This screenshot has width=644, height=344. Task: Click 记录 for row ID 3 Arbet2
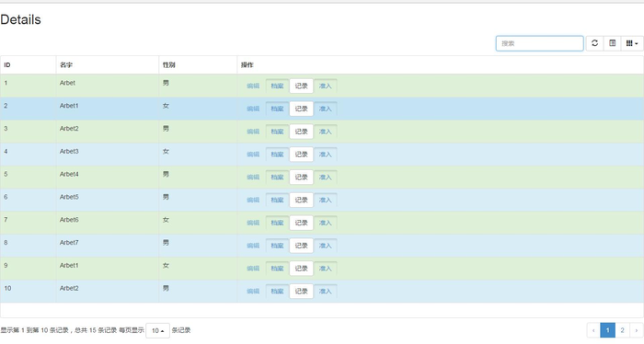302,132
